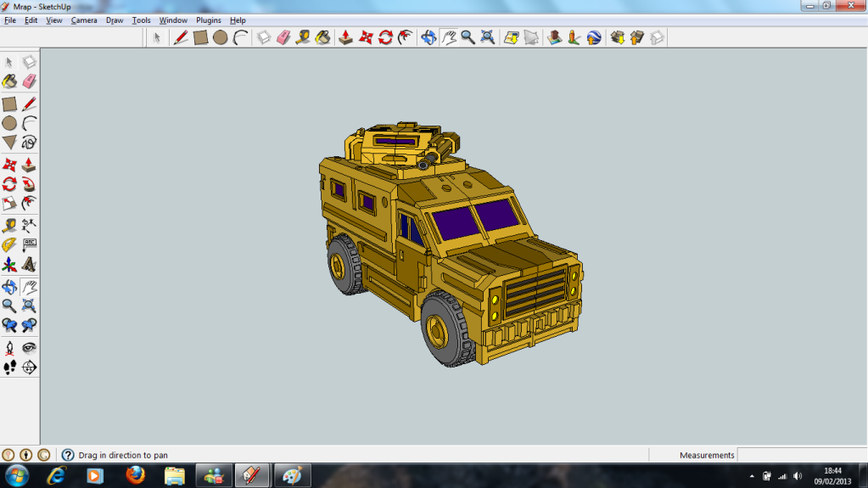Viewport: 868px width, 488px height.
Task: Pick the Text label tool
Action: point(29,244)
